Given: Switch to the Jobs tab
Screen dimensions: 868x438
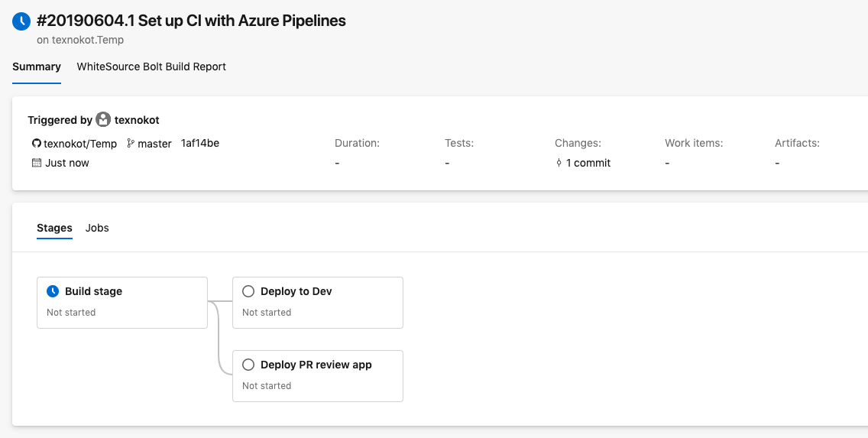Looking at the screenshot, I should pos(97,228).
